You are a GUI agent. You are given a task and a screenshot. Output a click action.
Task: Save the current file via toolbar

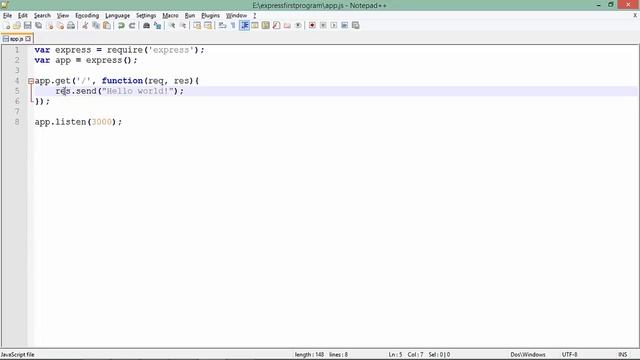click(27, 25)
